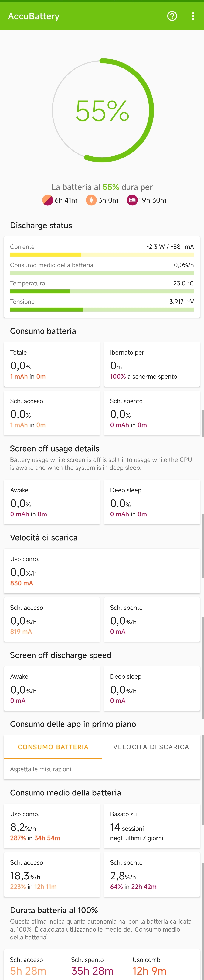Tap the mixed usage icon beside 6h 41m

[x=48, y=200]
